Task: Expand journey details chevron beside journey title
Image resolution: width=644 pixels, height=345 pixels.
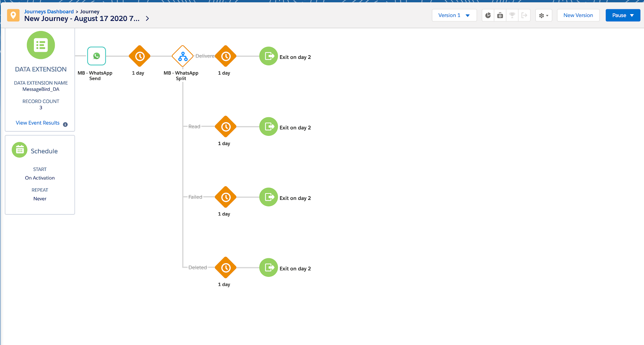Action: [147, 19]
